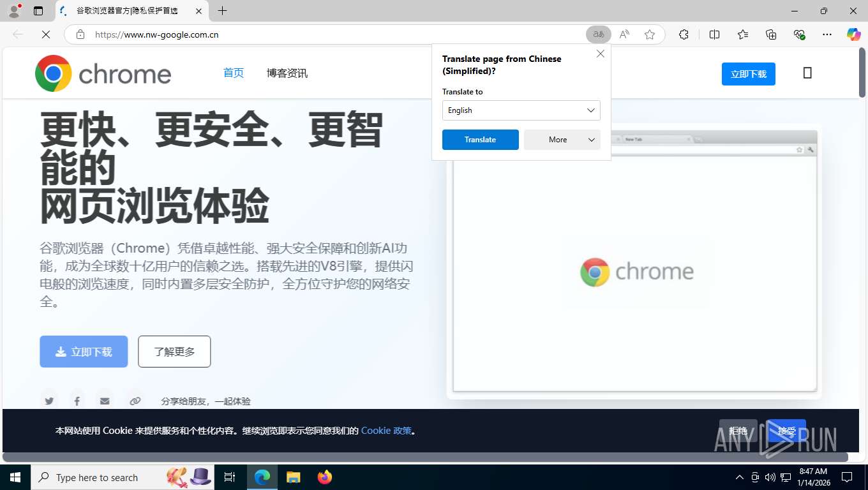Image resolution: width=868 pixels, height=490 pixels.
Task: Expand the Translate to English dropdown
Action: coord(521,110)
